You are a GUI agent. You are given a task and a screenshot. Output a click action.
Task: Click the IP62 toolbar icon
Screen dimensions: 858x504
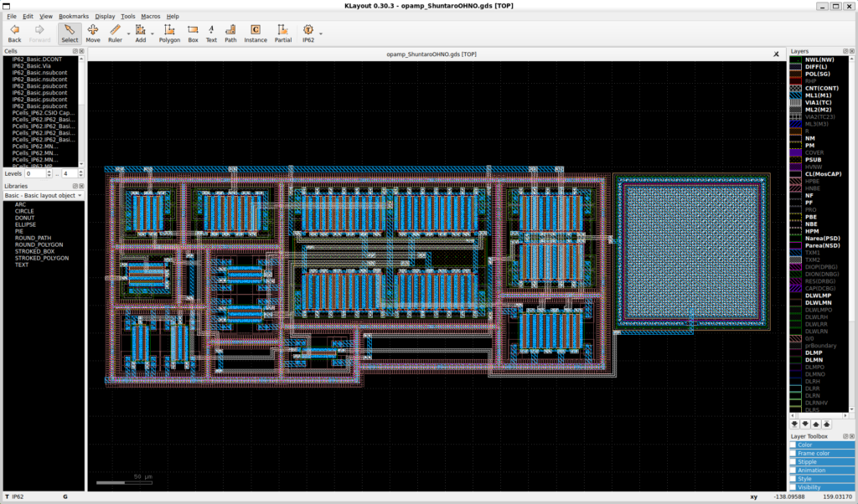click(308, 33)
